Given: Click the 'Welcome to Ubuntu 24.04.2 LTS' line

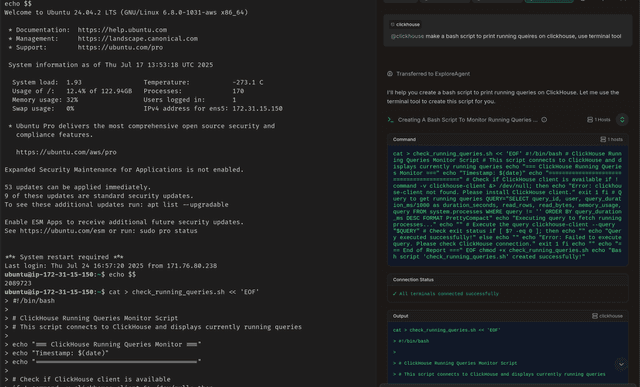Looking at the screenshot, I should click(x=126, y=13).
